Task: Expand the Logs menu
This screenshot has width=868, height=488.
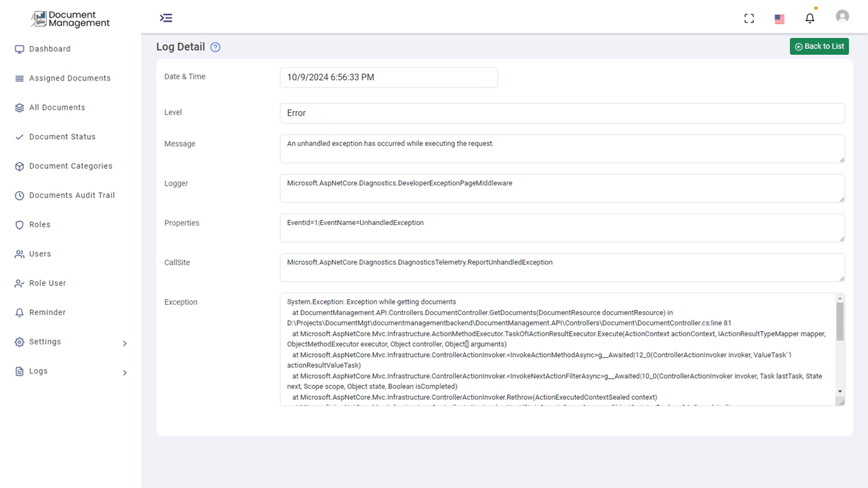Action: (38, 371)
